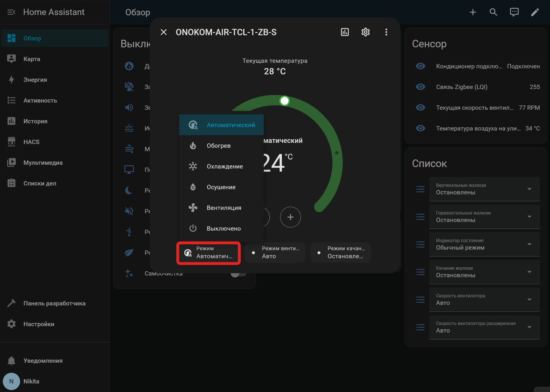Image resolution: width=550 pixels, height=392 pixels.
Task: Click the eye icon beside Текущая скорость вентил…
Action: [421, 107]
